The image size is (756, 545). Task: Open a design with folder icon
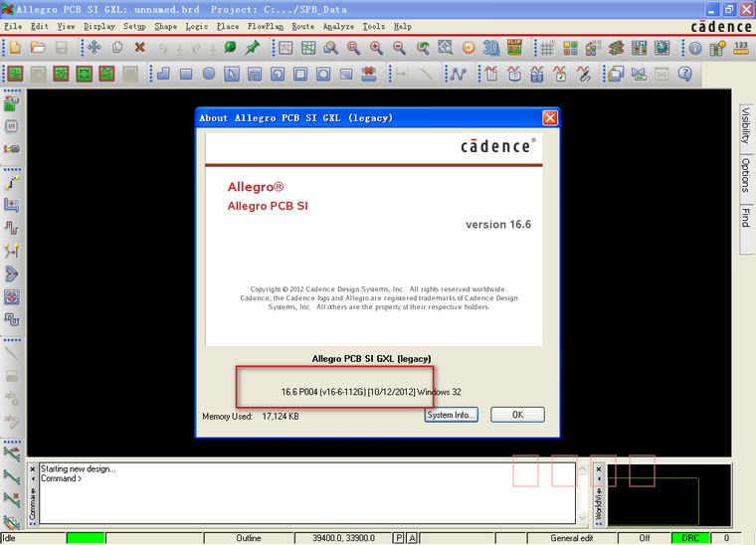pyautogui.click(x=38, y=47)
